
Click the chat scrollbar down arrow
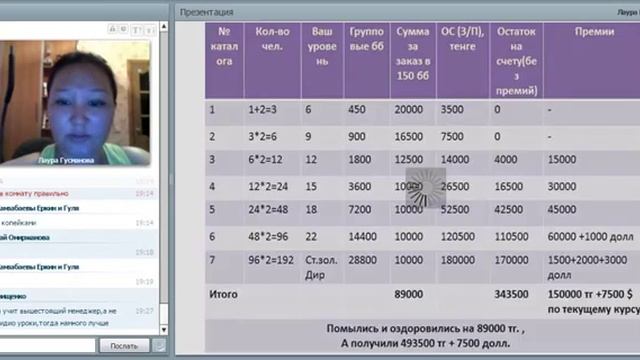pyautogui.click(x=164, y=329)
